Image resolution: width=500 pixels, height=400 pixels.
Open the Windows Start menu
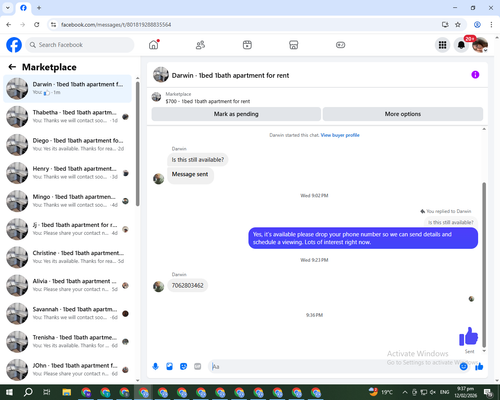click(x=9, y=392)
